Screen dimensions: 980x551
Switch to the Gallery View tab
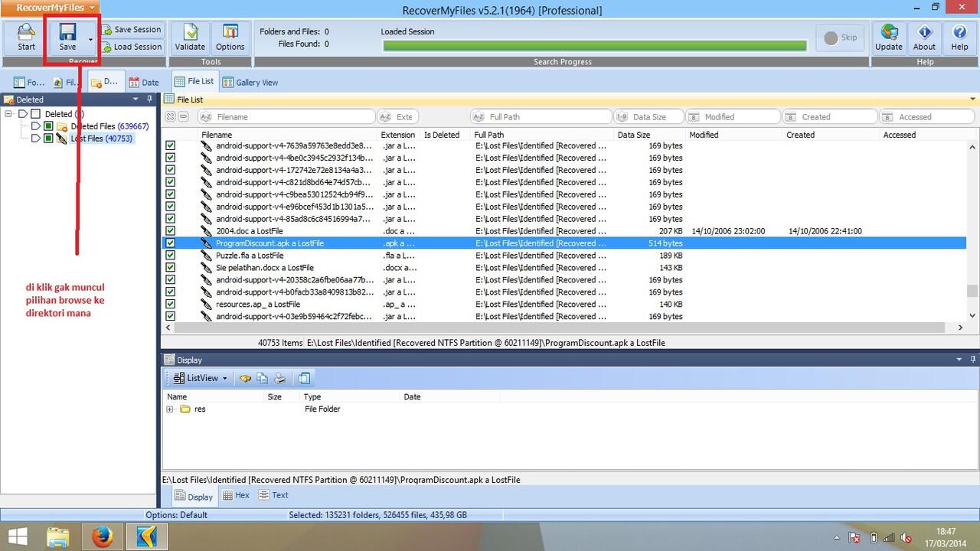[250, 82]
